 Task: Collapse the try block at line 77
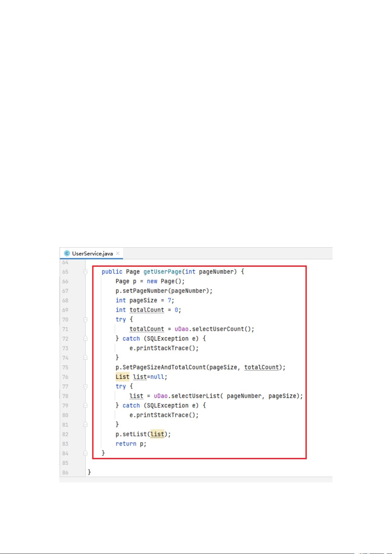(86, 386)
